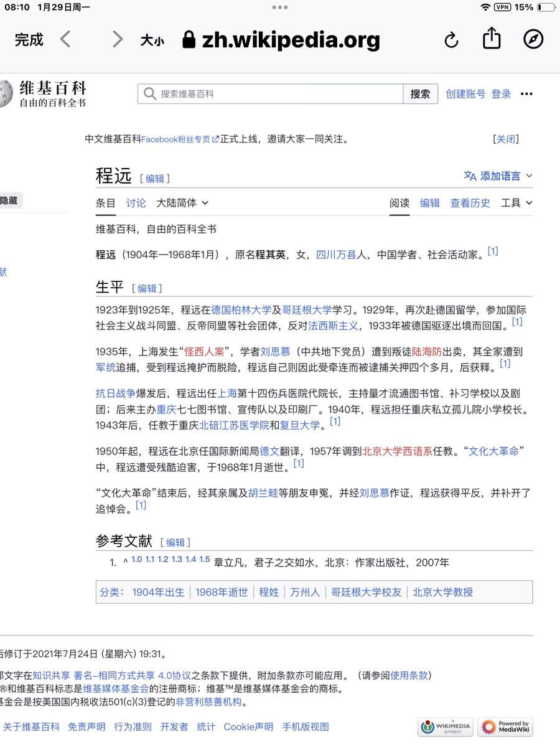
Task: Open the red 怪西人案 link
Action: 205,352
